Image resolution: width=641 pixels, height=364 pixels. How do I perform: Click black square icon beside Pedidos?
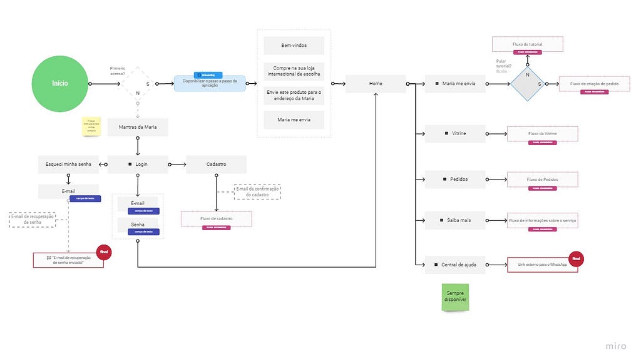(445, 179)
